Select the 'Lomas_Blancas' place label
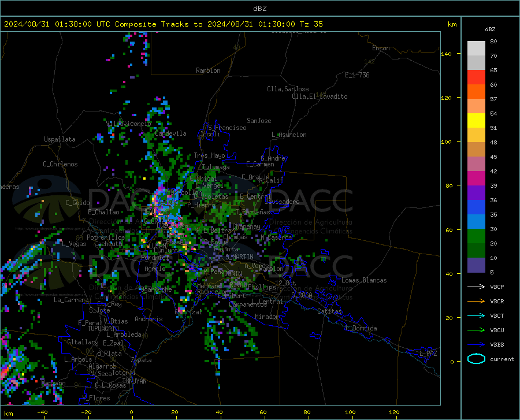The image size is (520, 420). tap(364, 280)
